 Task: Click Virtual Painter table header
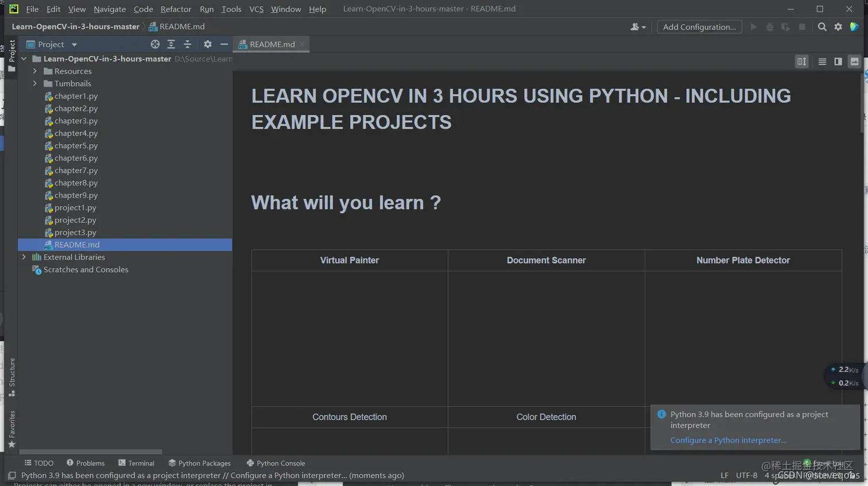point(350,261)
